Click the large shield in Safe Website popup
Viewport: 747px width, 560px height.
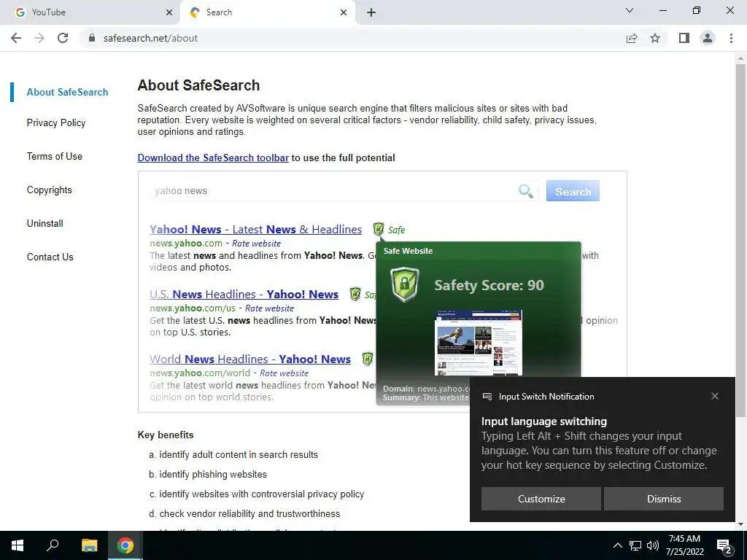coord(404,284)
